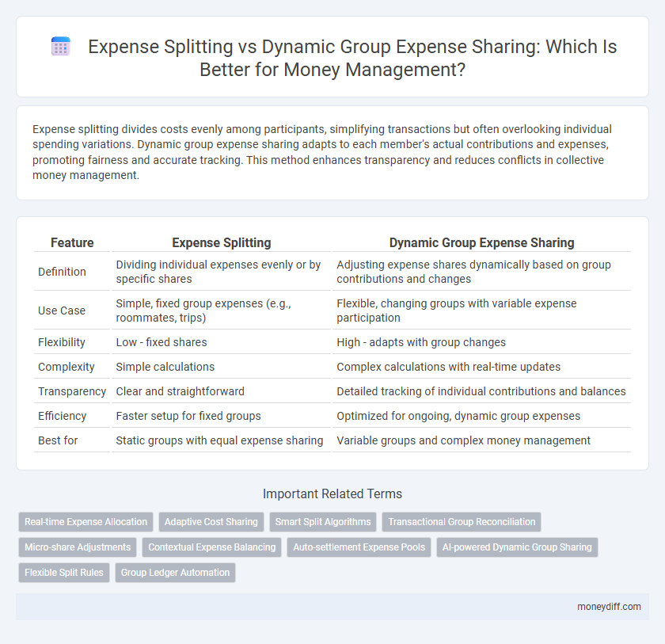Click the Complexity row label
Image resolution: width=665 pixels, height=644 pixels.
click(x=66, y=367)
